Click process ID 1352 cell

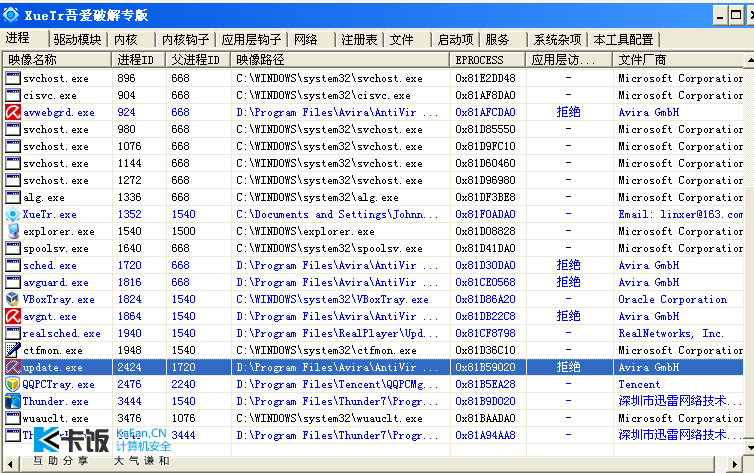pyautogui.click(x=130, y=214)
